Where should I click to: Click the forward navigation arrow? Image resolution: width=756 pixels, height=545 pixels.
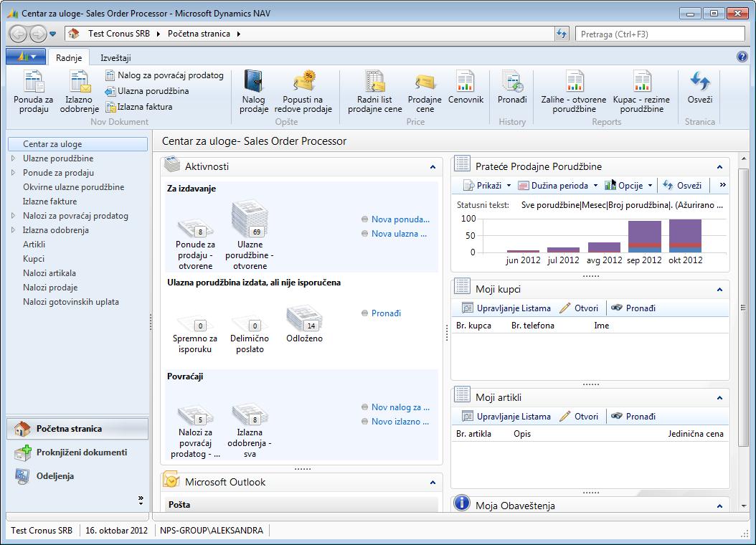point(37,34)
